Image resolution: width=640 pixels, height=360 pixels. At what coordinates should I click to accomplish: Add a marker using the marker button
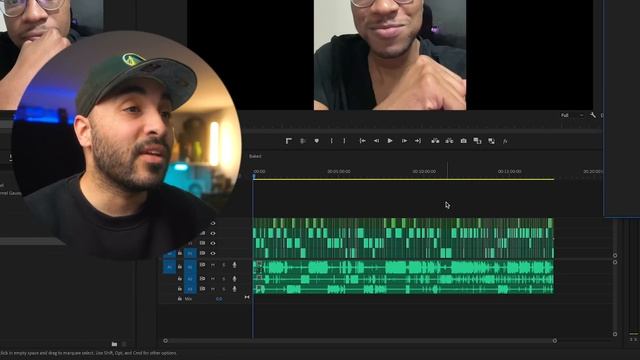317,141
